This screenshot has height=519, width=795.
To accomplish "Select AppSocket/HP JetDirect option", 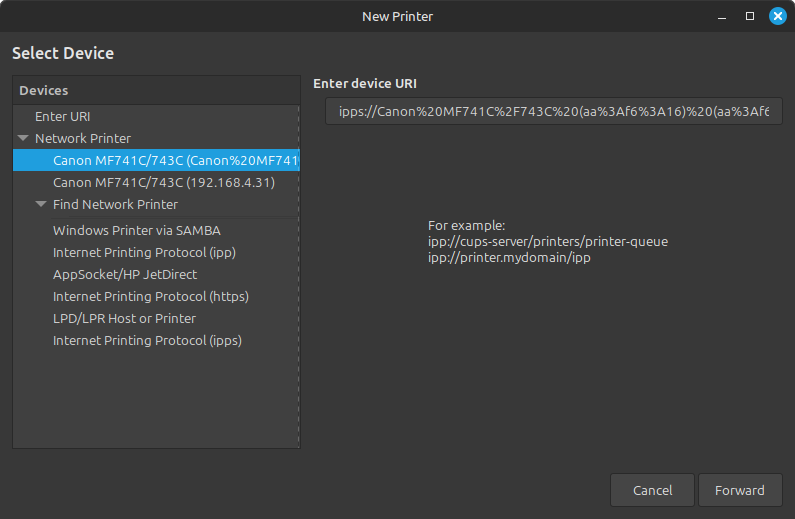I will coord(156,274).
